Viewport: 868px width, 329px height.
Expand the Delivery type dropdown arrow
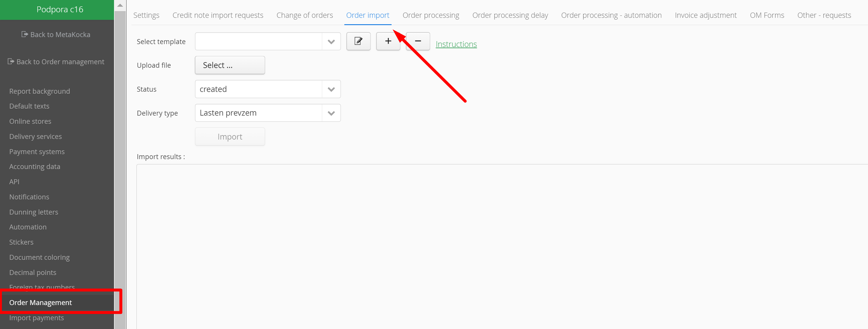coord(331,113)
